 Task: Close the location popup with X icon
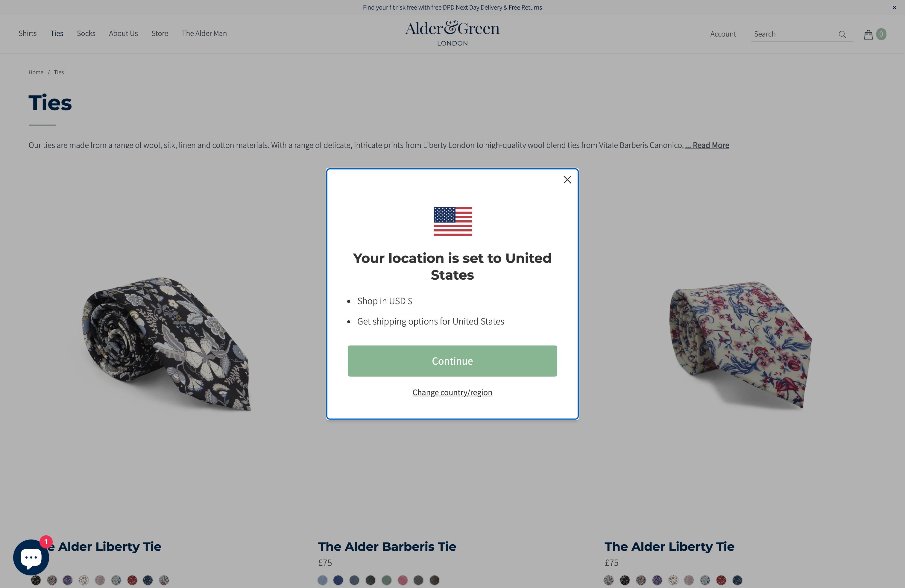coord(567,180)
